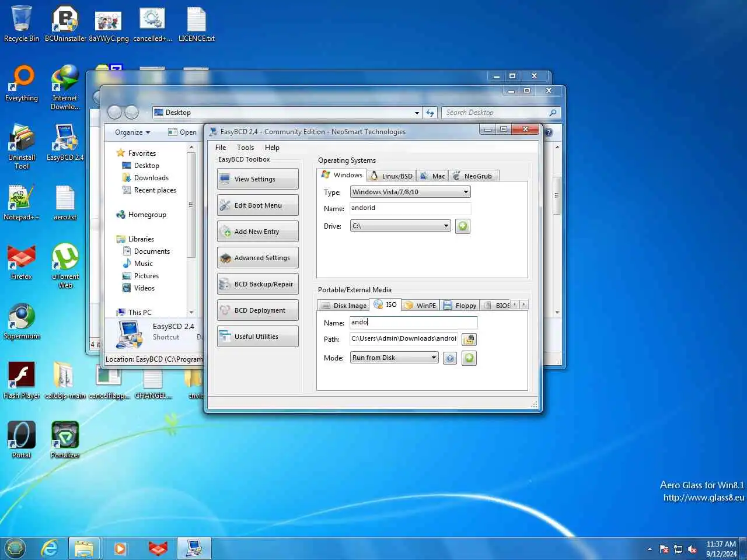This screenshot has width=747, height=560.
Task: Expand the Explorer address bar dropdown
Action: 417,113
